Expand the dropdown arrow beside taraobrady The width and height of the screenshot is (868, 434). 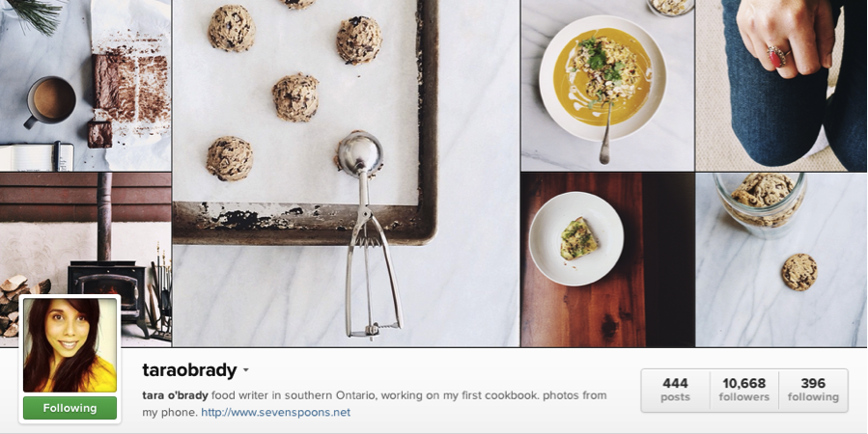click(246, 370)
